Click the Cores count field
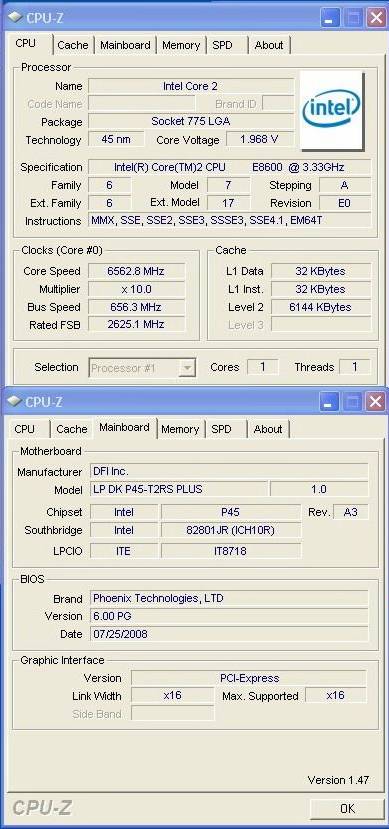This screenshot has width=389, height=829. click(x=263, y=367)
